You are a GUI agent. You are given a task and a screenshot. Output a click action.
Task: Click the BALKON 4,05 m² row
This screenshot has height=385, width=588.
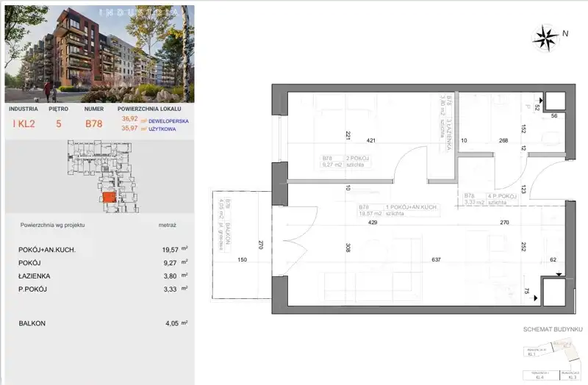(x=99, y=323)
